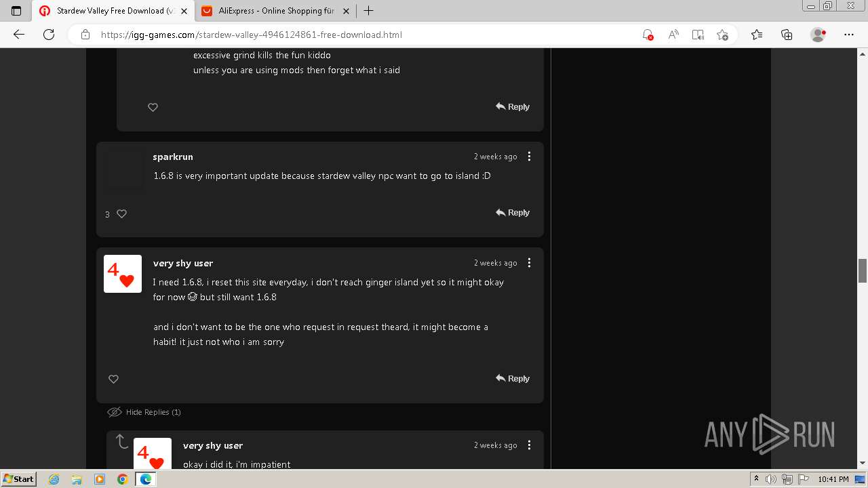Click very shy user's avatar on the reply
This screenshot has height=488, width=868.
point(153,453)
